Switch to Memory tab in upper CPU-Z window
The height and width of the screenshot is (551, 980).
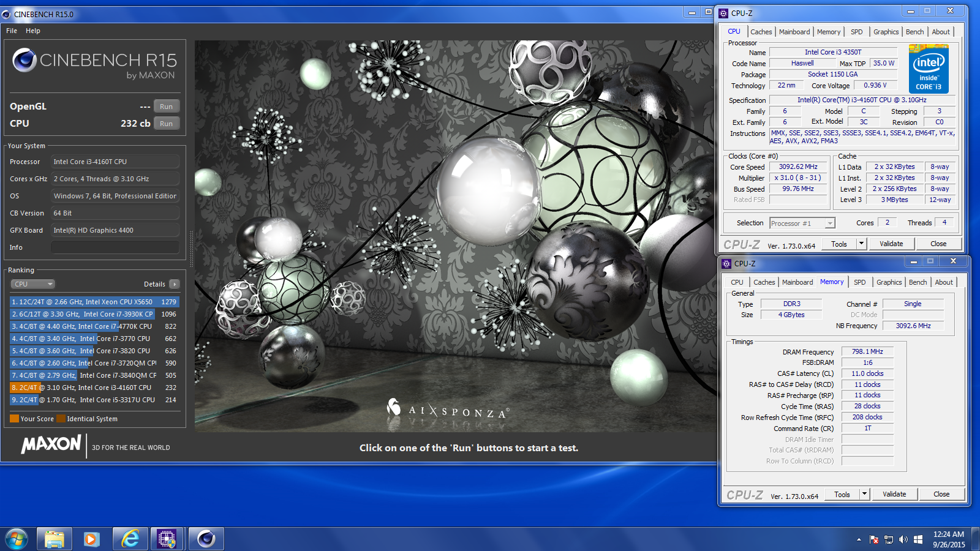pyautogui.click(x=829, y=32)
